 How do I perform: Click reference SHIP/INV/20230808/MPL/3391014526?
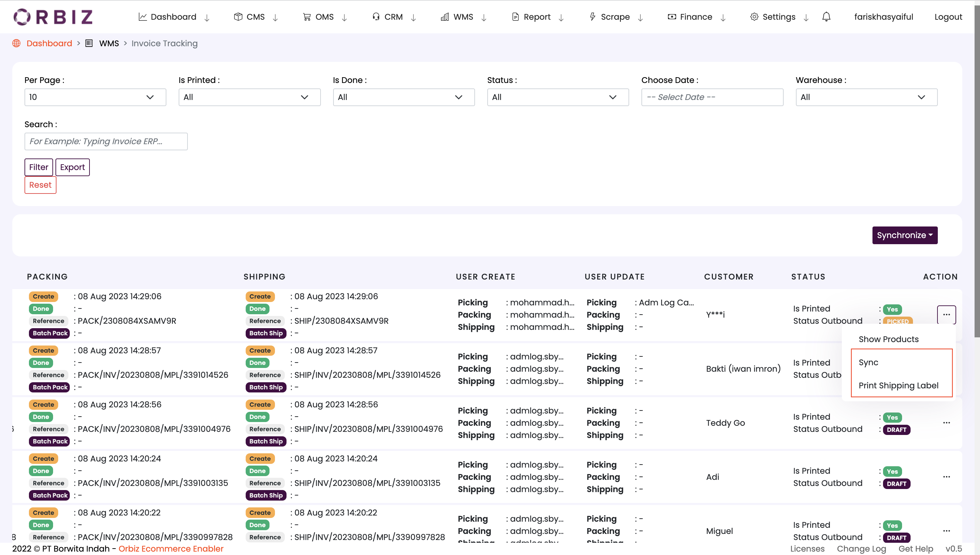[x=367, y=375]
